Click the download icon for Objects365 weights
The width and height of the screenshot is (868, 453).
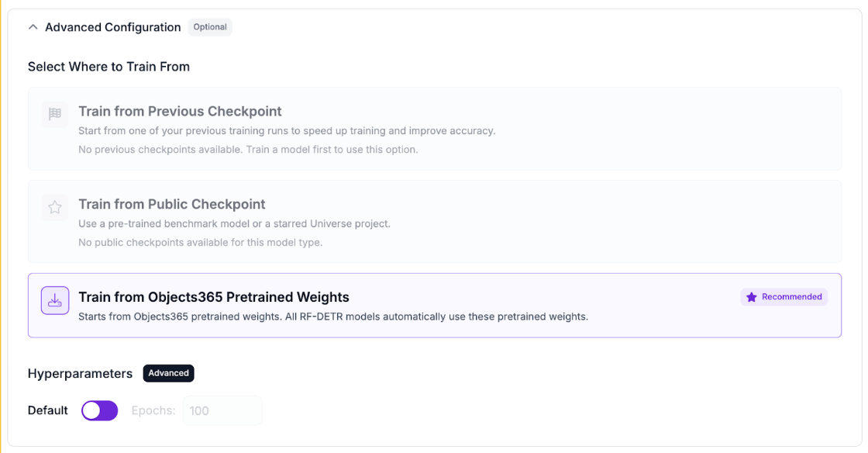coord(55,301)
